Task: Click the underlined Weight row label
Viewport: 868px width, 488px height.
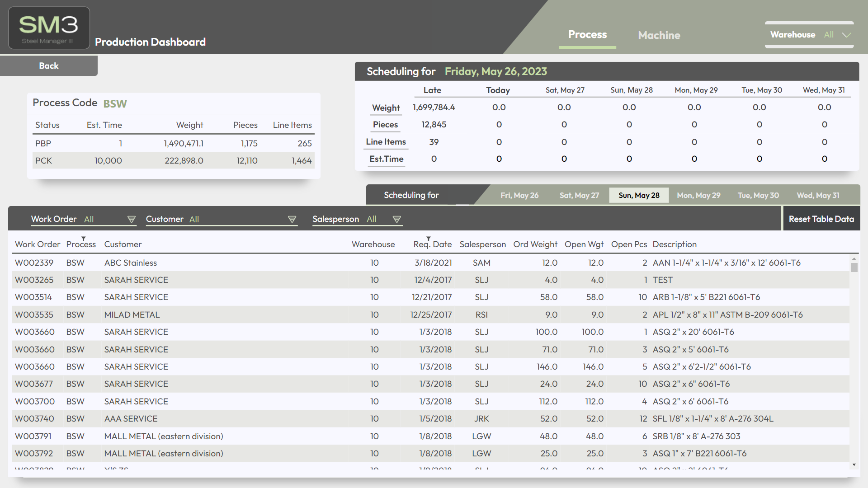Action: click(386, 108)
